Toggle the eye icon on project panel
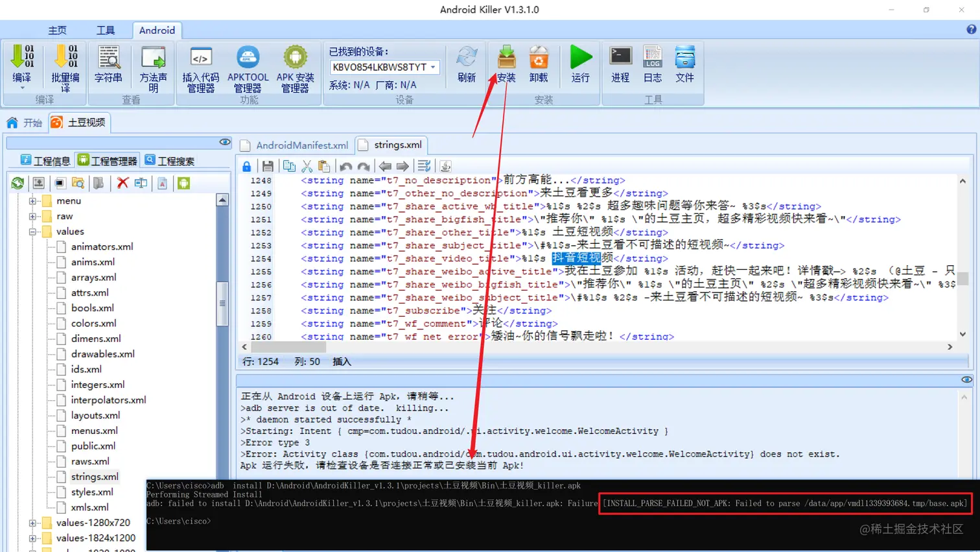Viewport: 980px width, 552px height. [225, 142]
